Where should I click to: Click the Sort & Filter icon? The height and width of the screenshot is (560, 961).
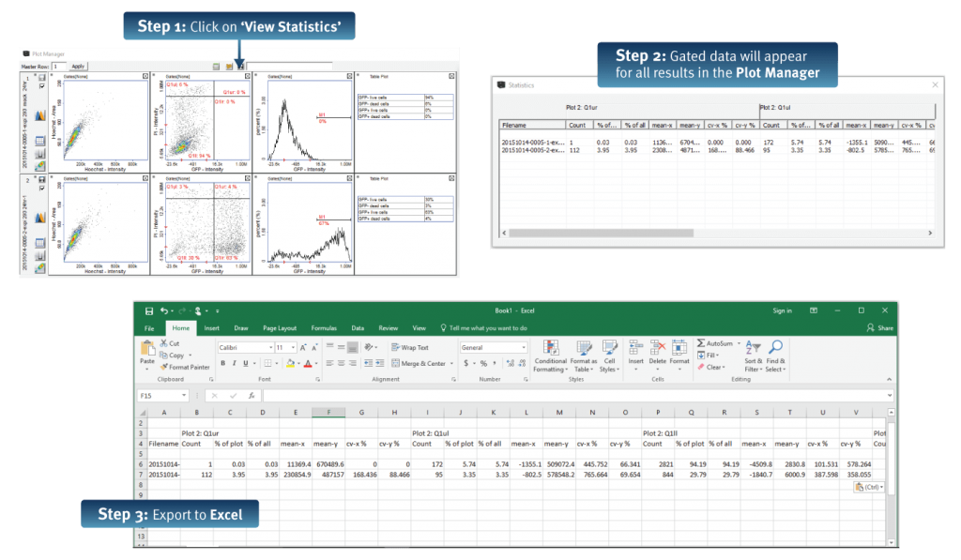click(x=753, y=348)
